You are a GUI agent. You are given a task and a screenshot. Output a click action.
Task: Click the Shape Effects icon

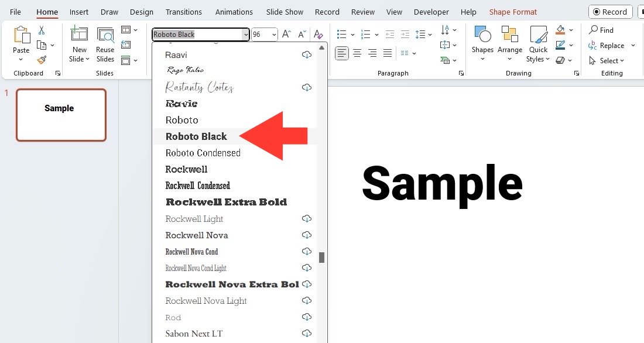click(x=560, y=60)
